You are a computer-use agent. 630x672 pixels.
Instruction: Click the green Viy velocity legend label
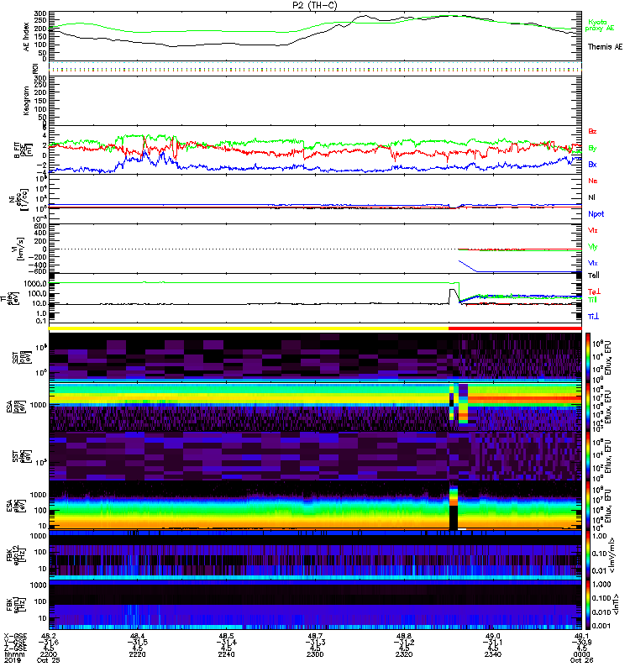[593, 247]
